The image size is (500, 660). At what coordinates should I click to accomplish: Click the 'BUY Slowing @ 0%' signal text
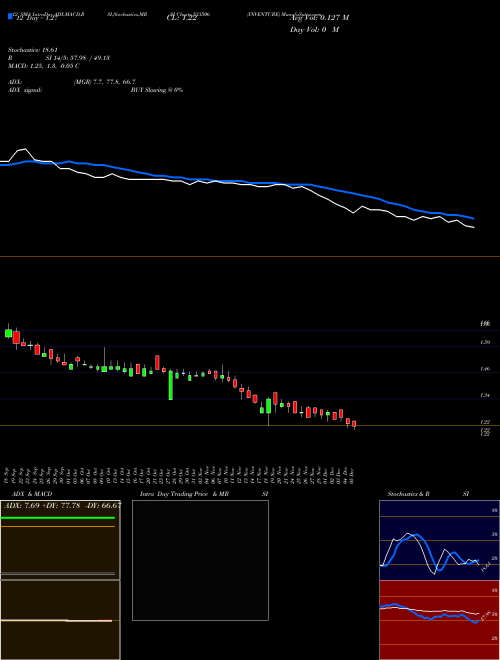157,90
